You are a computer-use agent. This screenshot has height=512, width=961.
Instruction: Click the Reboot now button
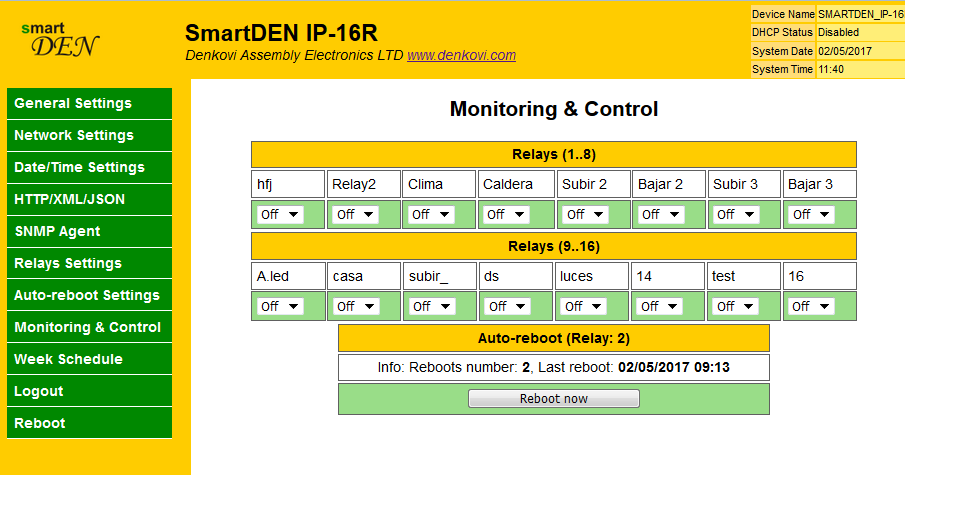point(554,399)
